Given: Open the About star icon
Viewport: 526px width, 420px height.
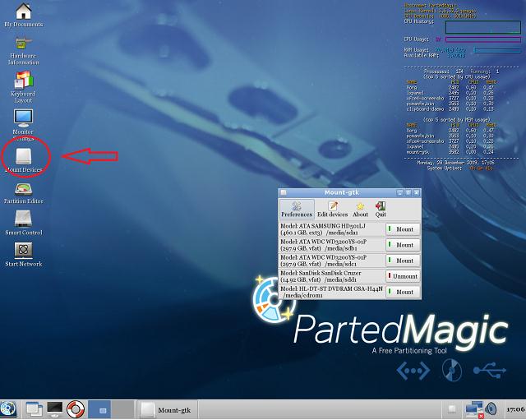Looking at the screenshot, I should click(360, 209).
